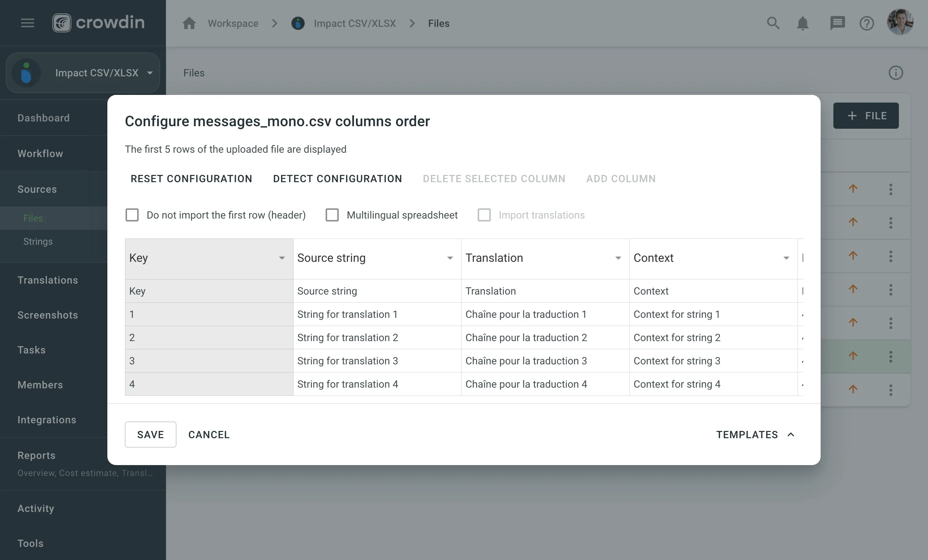Open Tasks in the sidebar

(32, 349)
